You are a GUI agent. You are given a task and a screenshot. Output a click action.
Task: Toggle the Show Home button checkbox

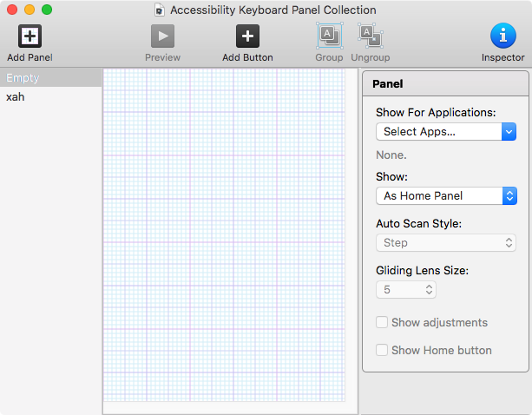click(382, 351)
